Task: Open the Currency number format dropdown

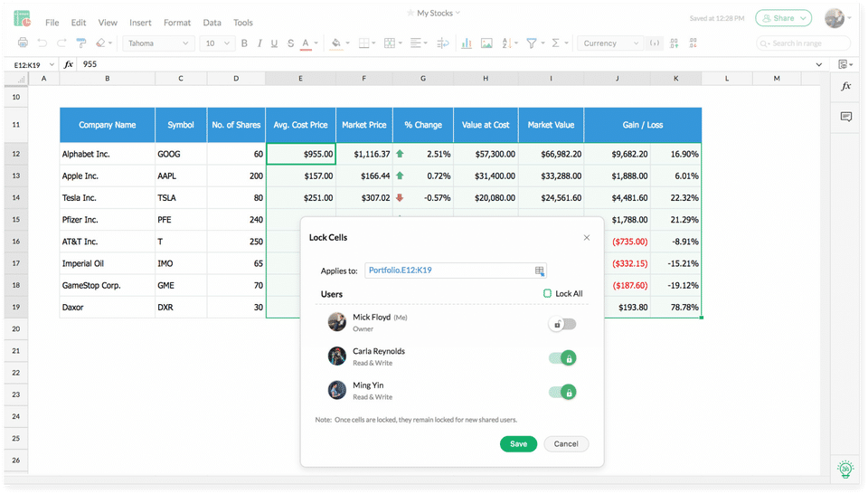Action: [x=610, y=43]
